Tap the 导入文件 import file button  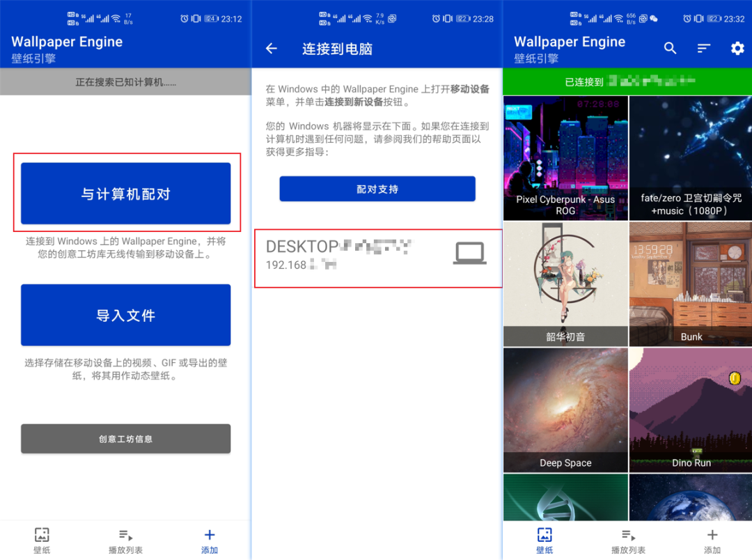[125, 316]
